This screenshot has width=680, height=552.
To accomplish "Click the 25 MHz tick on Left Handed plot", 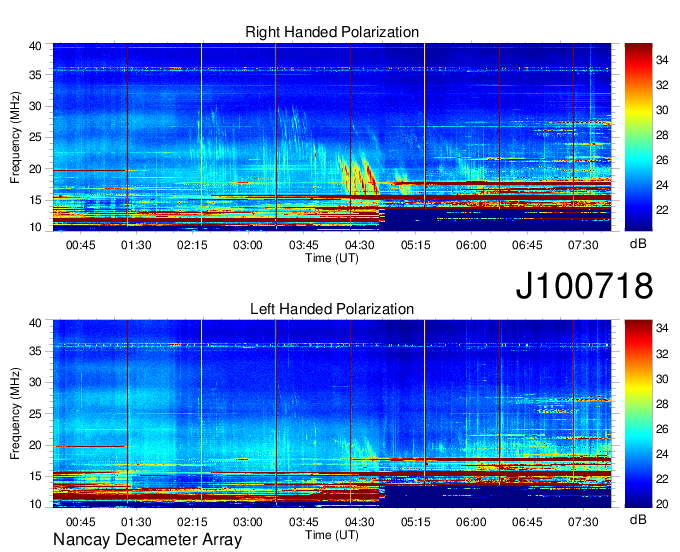I will (35, 414).
